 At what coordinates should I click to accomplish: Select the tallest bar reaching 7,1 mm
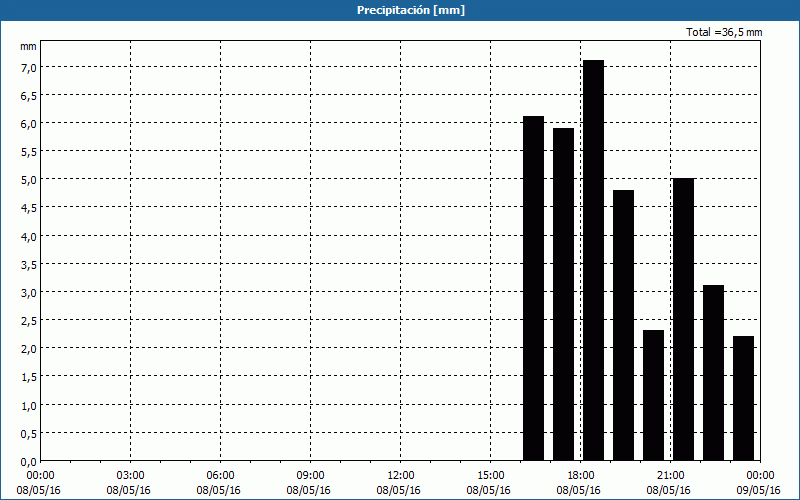tap(593, 260)
